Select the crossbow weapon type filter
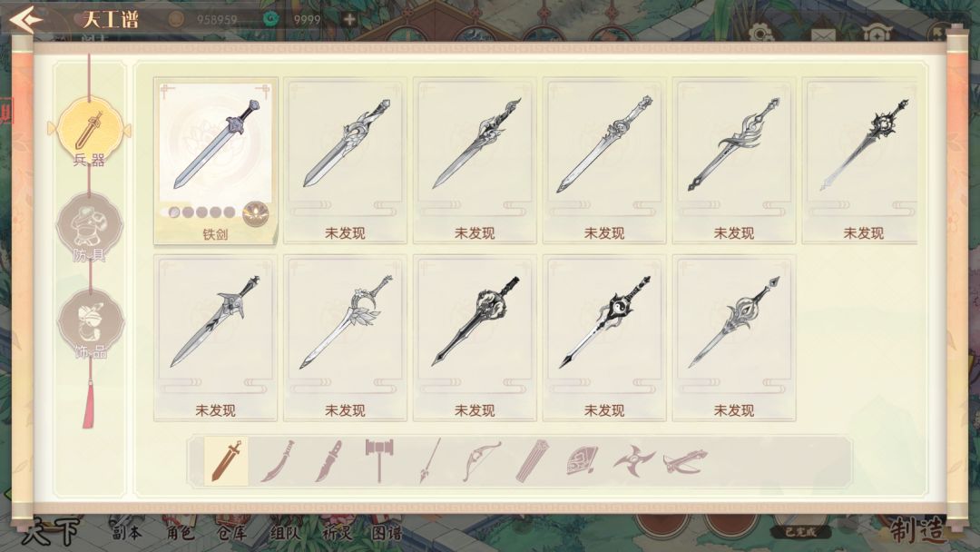 pyautogui.click(x=686, y=462)
